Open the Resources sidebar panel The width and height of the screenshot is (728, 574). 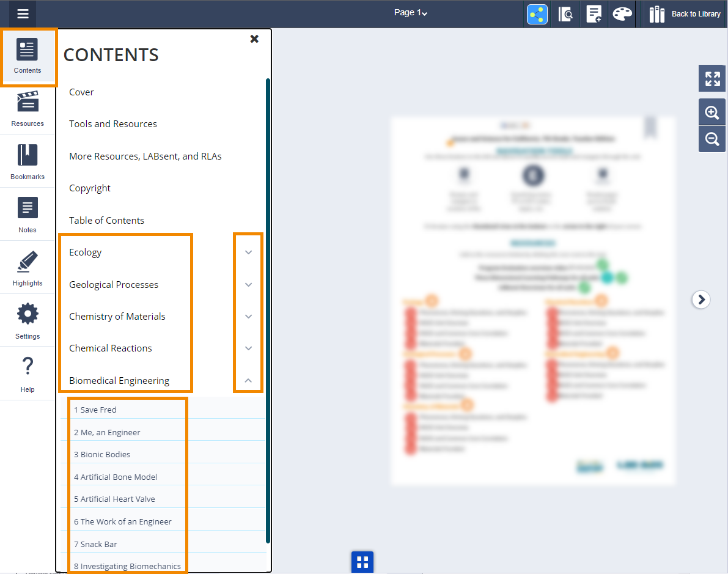pyautogui.click(x=28, y=109)
